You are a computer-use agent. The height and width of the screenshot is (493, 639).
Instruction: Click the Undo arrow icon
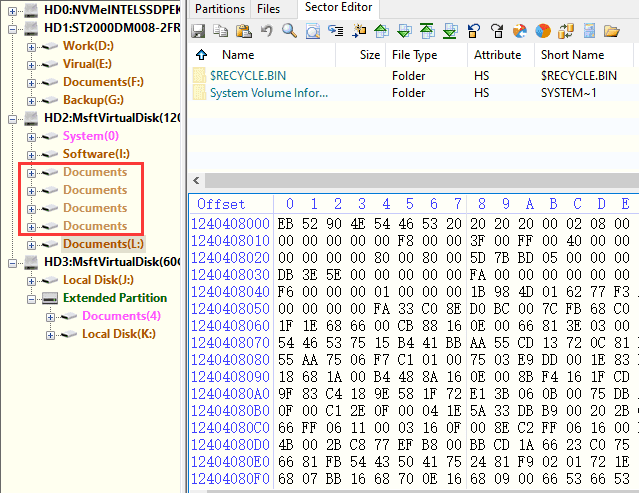[x=267, y=31]
